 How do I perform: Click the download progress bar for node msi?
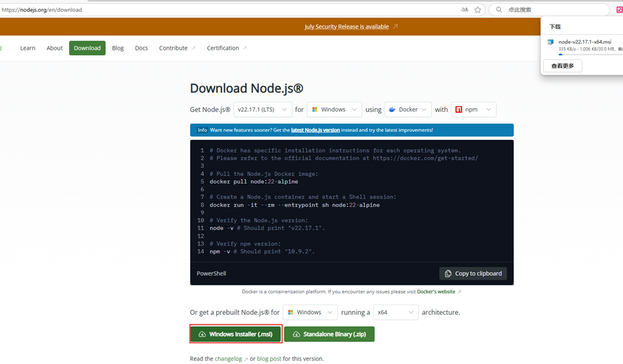pos(592,54)
